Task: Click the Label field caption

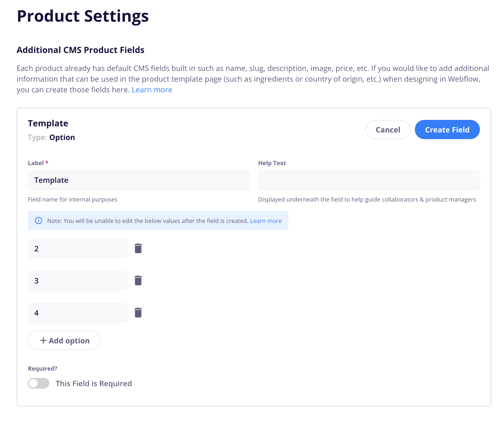Action: [x=38, y=163]
